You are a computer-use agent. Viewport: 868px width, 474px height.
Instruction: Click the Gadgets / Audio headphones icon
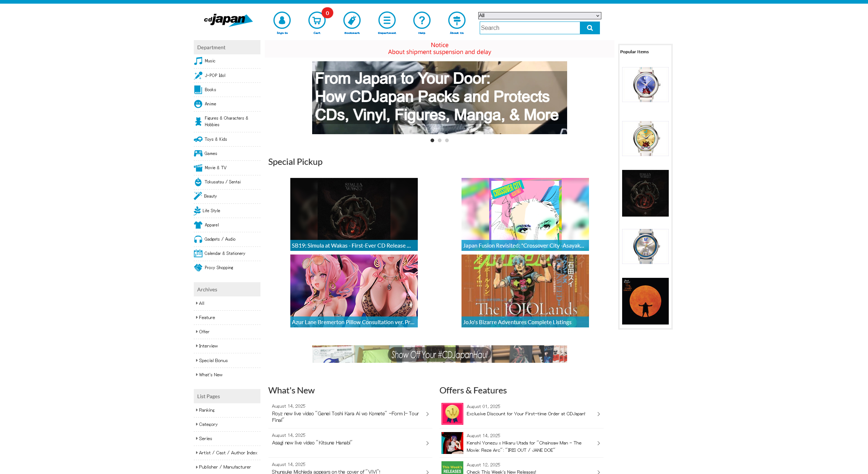pyautogui.click(x=198, y=239)
